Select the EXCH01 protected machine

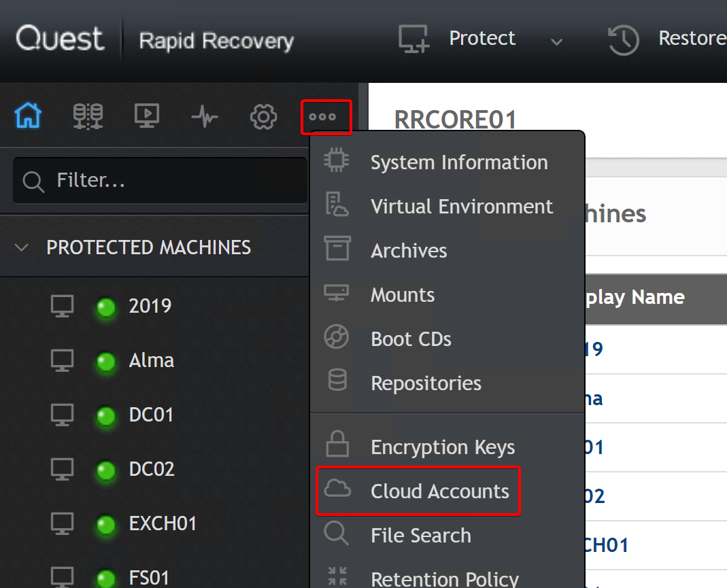(163, 524)
